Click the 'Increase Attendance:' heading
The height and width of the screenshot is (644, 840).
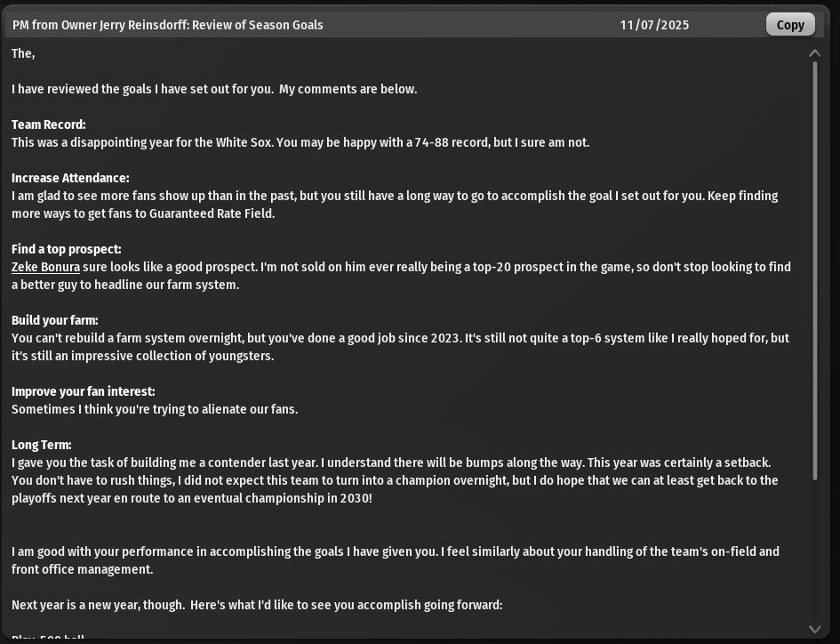70,178
